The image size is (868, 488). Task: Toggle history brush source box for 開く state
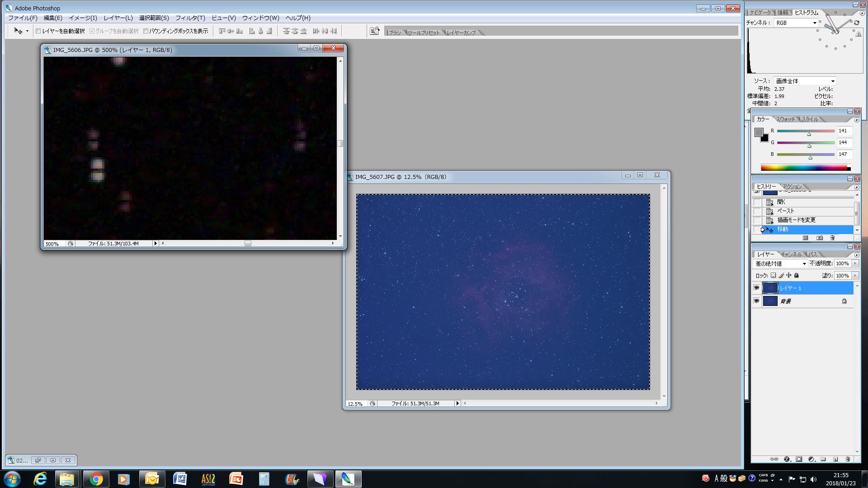pos(757,202)
